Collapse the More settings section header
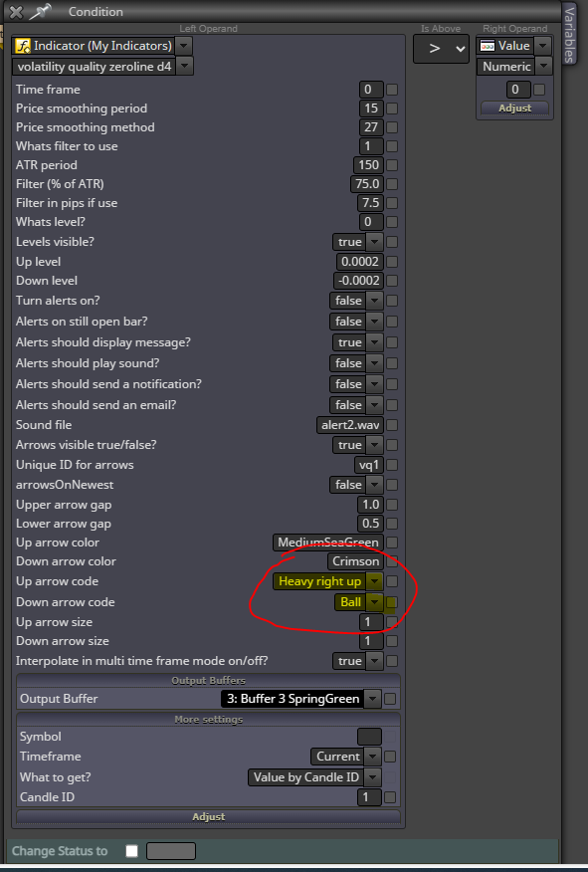This screenshot has height=872, width=588. pos(208,720)
